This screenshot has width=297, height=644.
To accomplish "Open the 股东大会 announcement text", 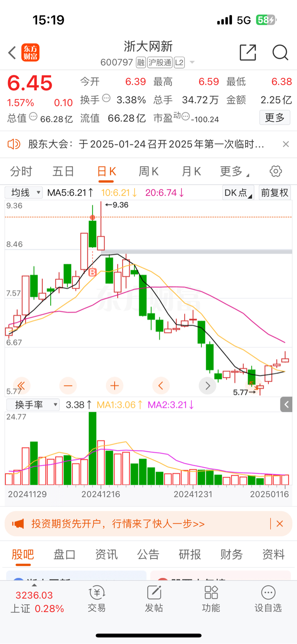I will tap(146, 144).
